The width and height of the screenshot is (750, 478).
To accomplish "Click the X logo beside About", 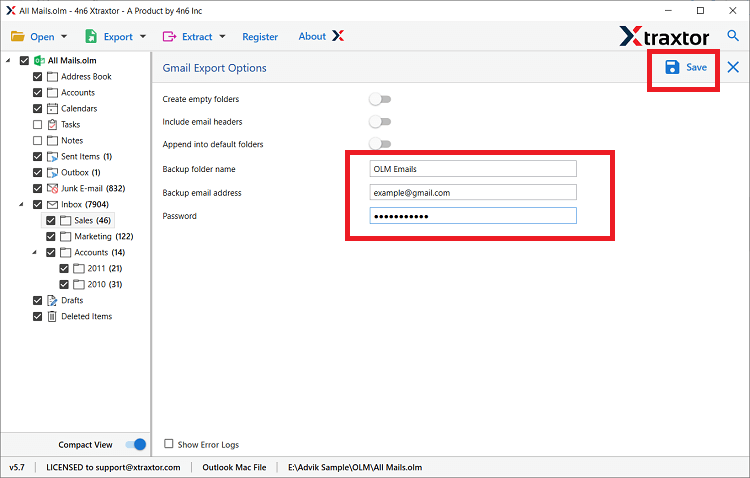I will (x=338, y=36).
